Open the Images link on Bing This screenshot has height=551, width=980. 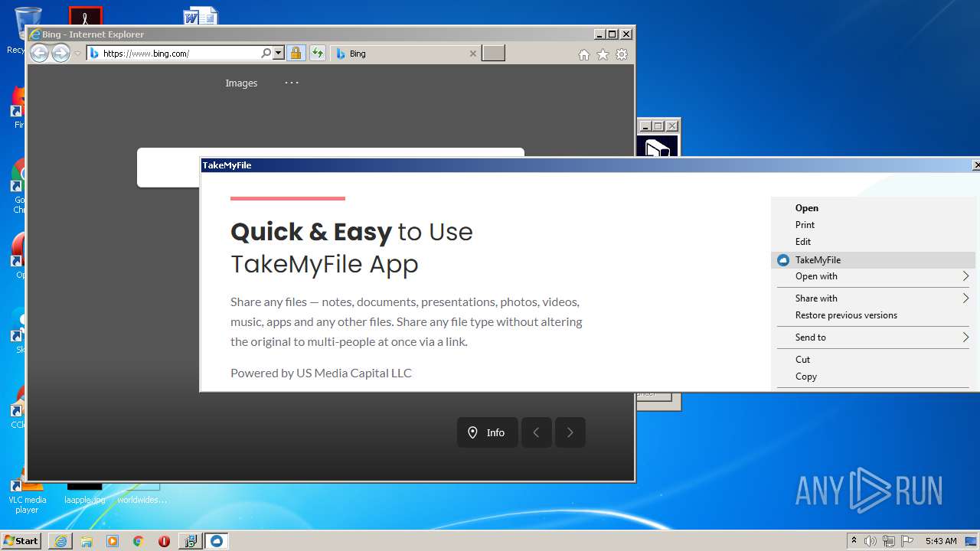(x=241, y=83)
